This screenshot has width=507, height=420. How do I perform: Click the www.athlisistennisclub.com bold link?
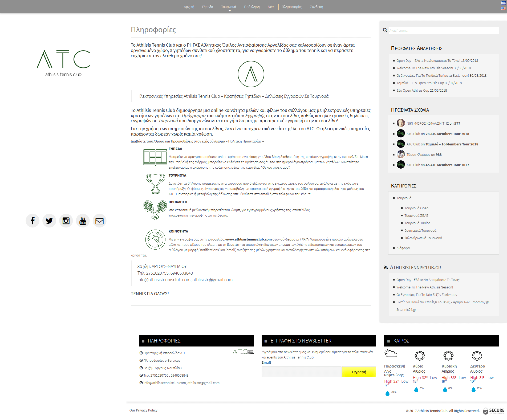click(249, 239)
